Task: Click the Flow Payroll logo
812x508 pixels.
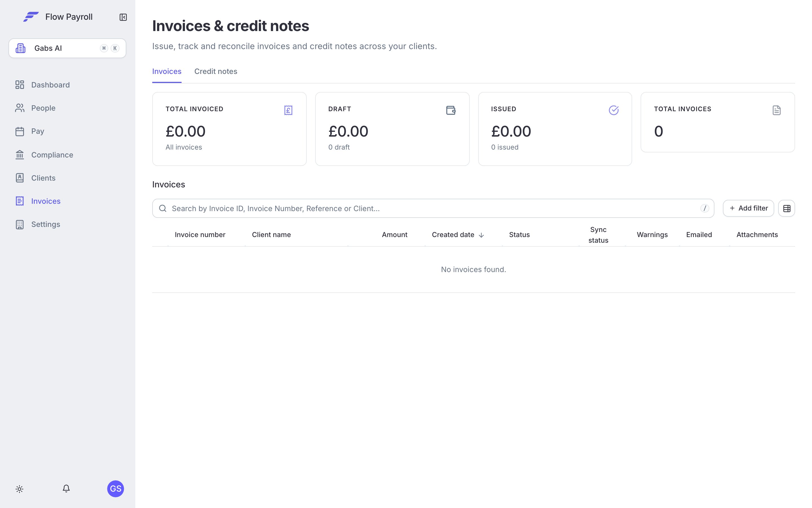Action: coord(31,17)
